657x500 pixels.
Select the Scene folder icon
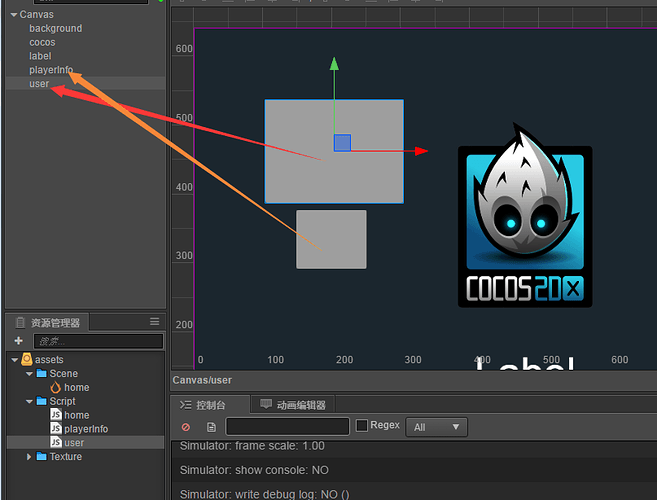(x=41, y=373)
